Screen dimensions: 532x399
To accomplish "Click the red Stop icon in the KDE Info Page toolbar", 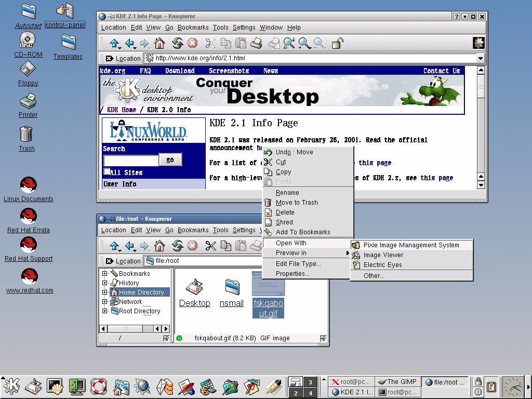I will (192, 44).
